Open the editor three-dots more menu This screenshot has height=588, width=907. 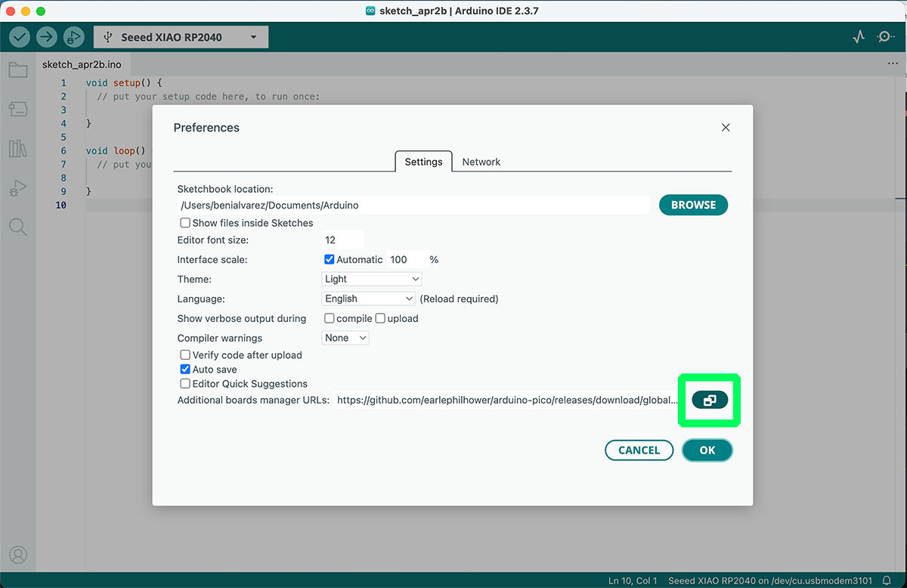click(893, 64)
